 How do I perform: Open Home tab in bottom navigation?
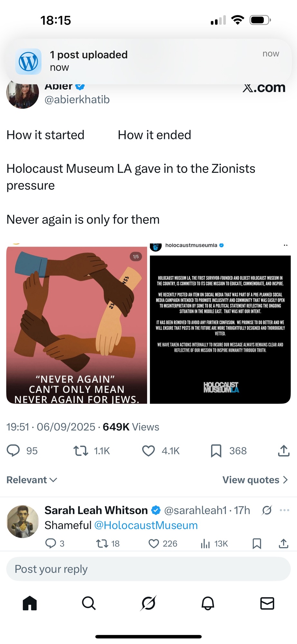click(30, 603)
